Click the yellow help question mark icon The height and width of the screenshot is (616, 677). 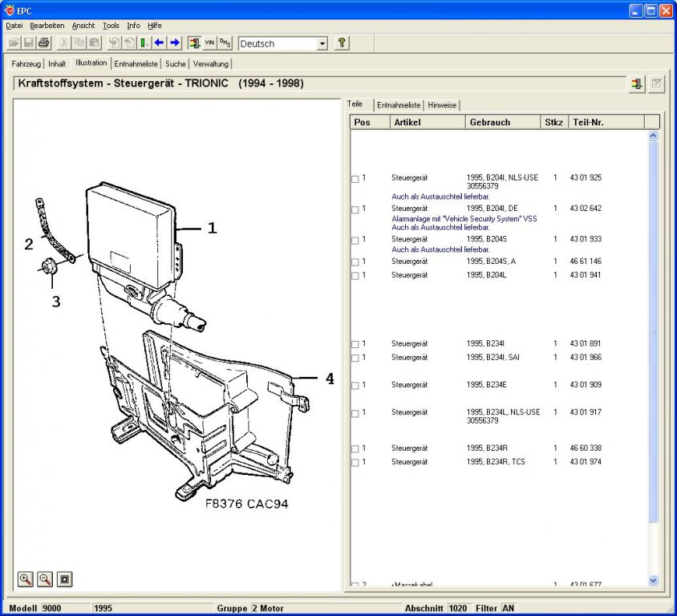coord(342,43)
